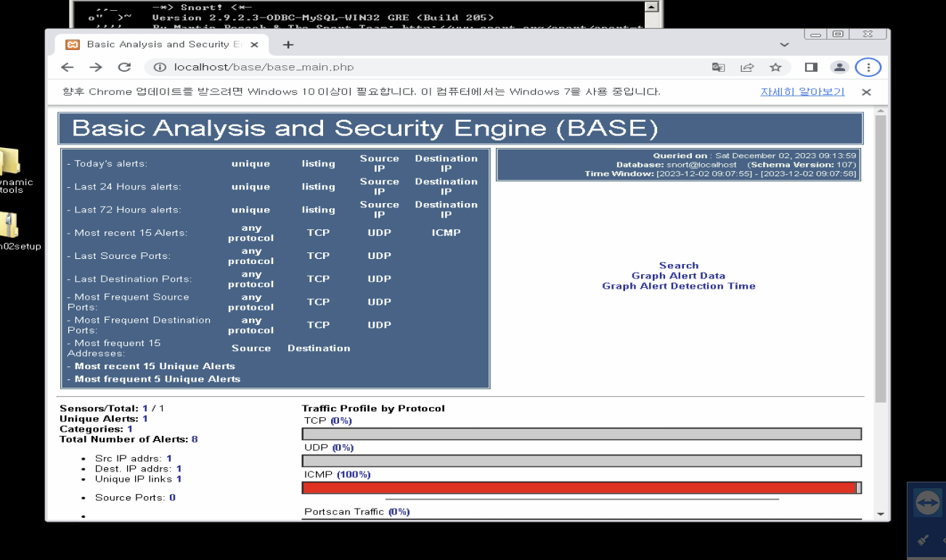The image size is (946, 560).
Task: Click the ICMP 100% red traffic bar
Action: 579,488
